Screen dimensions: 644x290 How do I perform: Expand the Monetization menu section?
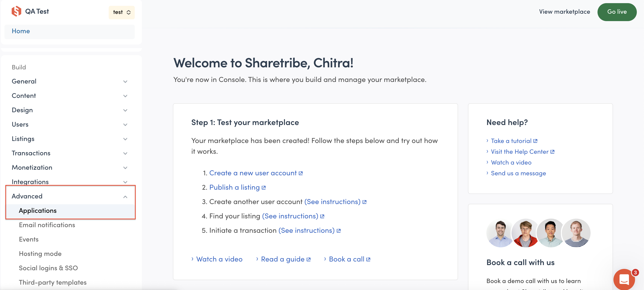click(125, 168)
